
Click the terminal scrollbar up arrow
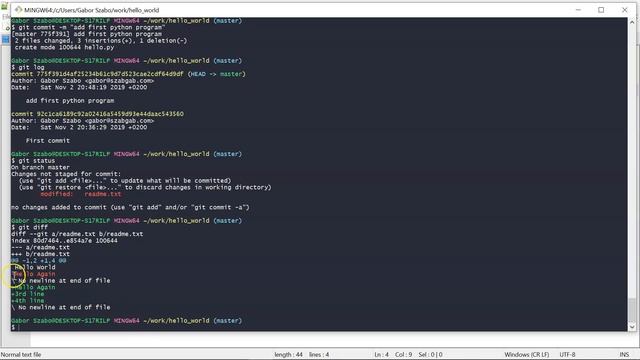point(632,22)
